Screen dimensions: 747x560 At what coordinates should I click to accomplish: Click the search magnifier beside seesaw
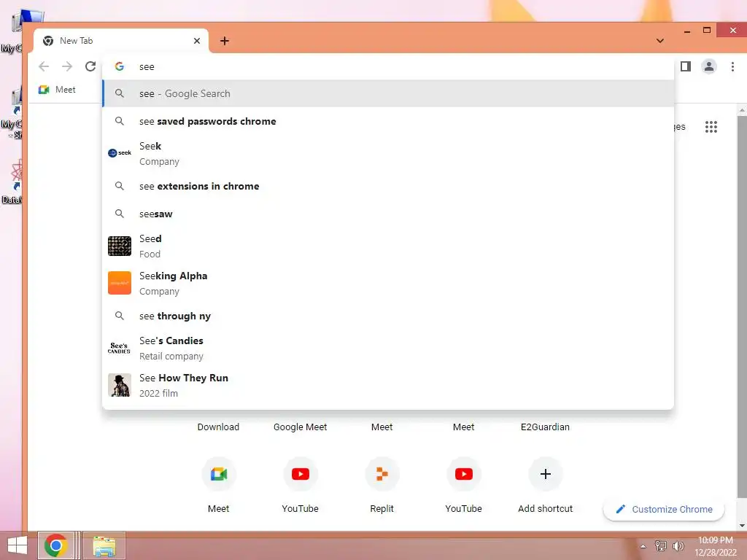click(120, 214)
